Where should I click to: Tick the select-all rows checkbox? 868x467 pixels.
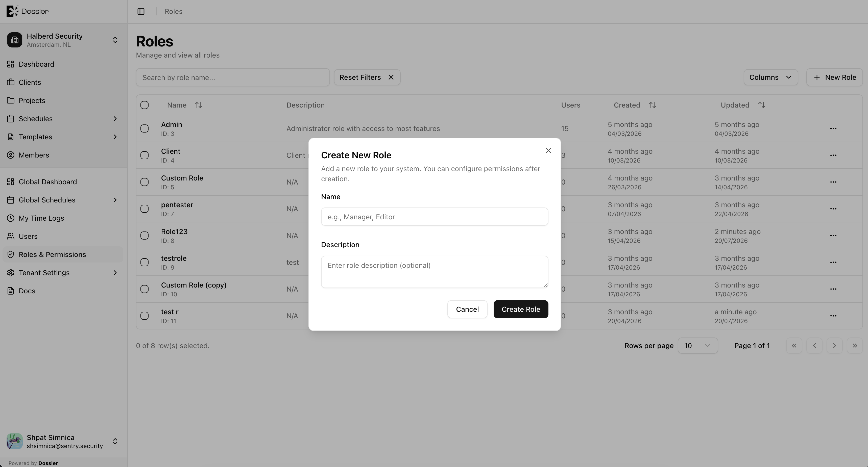point(144,105)
